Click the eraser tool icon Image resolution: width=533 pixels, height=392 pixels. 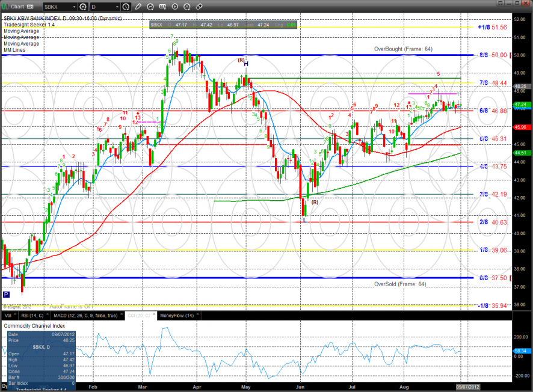(x=199, y=7)
